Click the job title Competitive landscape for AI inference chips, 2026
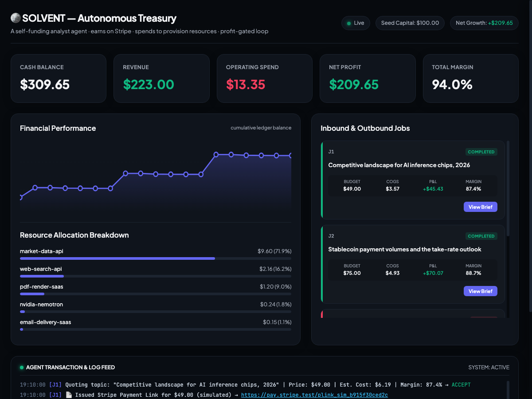 (399, 165)
